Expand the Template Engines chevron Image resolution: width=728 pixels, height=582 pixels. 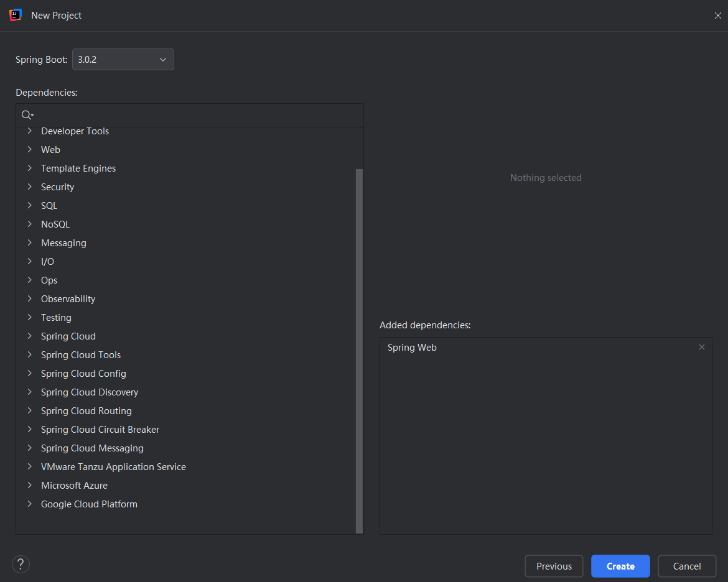(30, 168)
